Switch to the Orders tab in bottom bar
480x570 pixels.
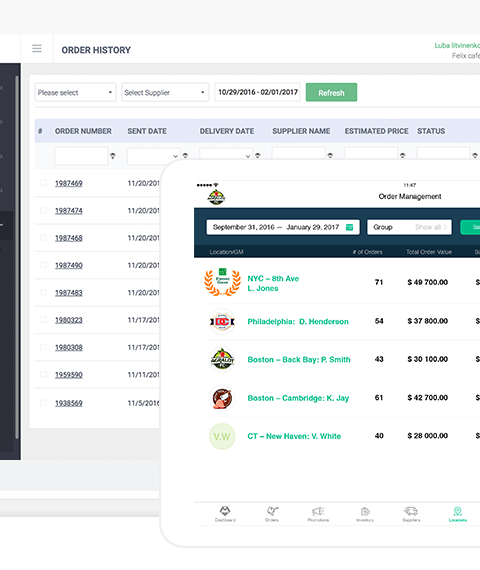tap(272, 514)
